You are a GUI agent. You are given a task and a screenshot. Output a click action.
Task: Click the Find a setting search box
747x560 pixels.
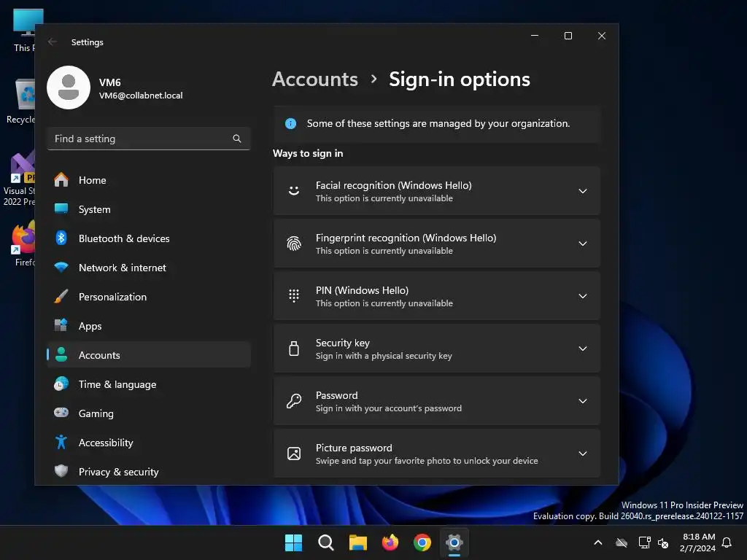149,139
